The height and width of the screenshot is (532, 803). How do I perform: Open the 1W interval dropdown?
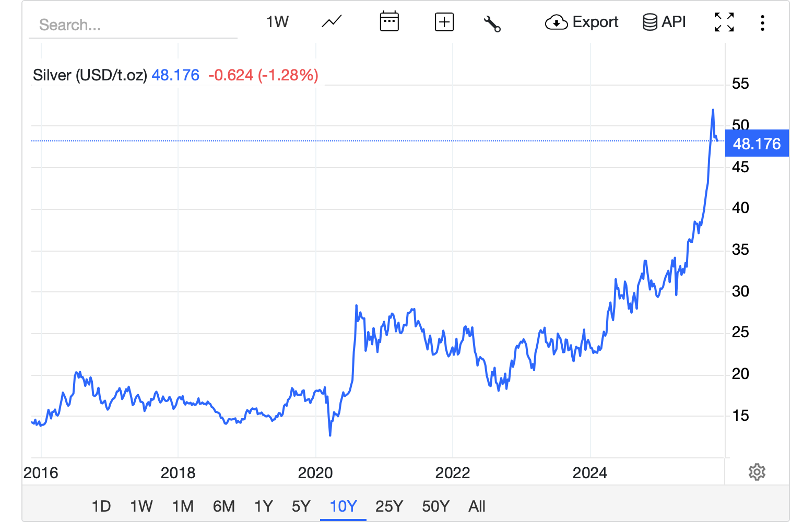(277, 22)
